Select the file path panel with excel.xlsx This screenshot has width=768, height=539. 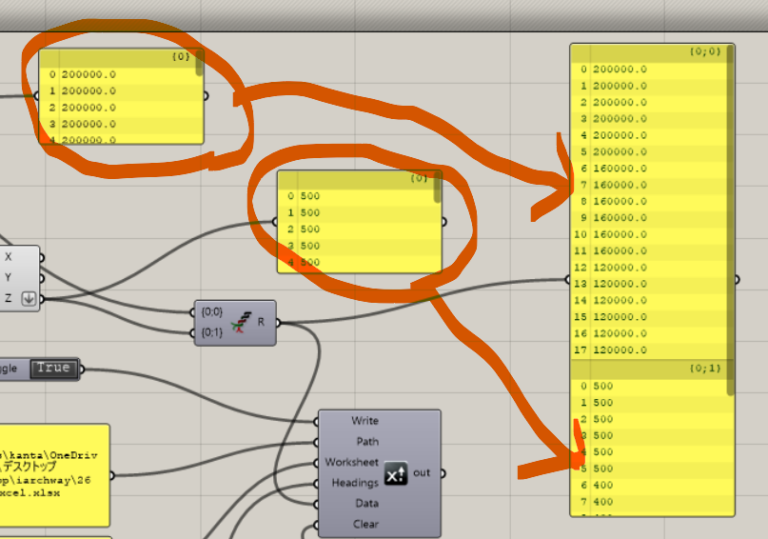tap(54, 474)
